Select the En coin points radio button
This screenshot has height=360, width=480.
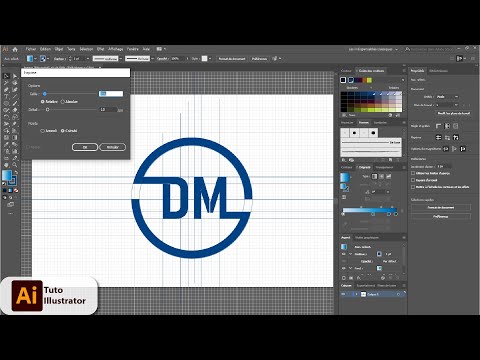point(62,131)
